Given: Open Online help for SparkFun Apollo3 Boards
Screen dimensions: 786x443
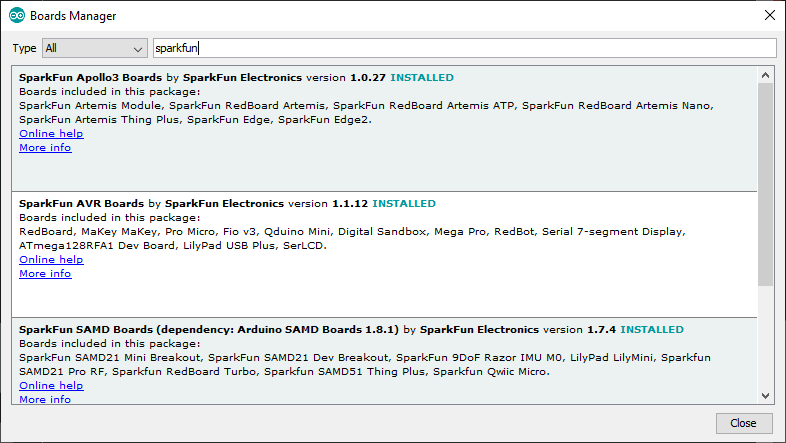Looking at the screenshot, I should point(51,134).
